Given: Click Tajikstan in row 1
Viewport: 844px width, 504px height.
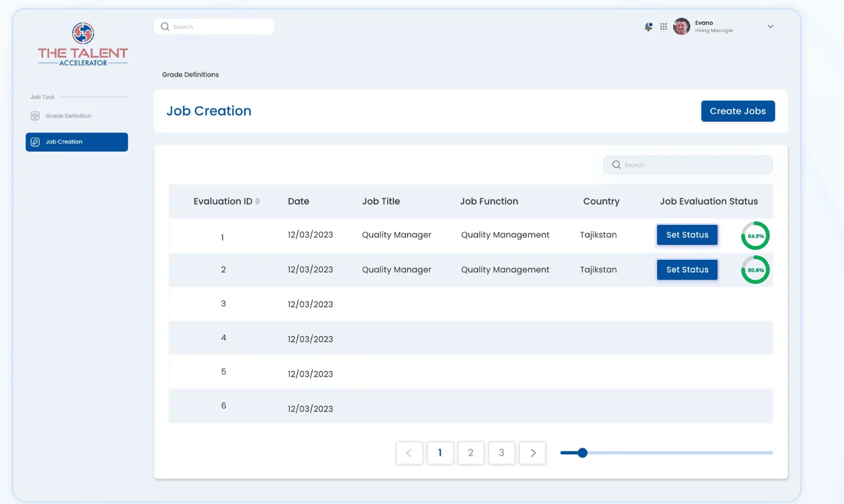Looking at the screenshot, I should [x=598, y=235].
